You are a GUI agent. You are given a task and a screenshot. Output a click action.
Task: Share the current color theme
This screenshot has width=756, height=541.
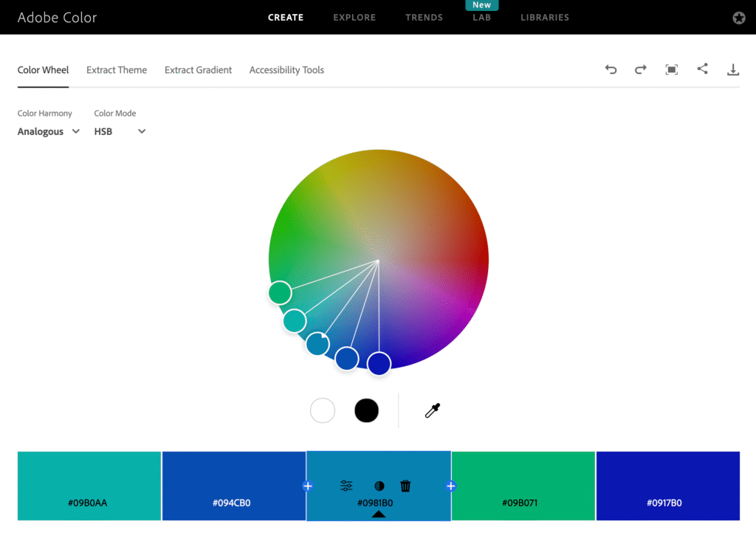click(x=702, y=69)
